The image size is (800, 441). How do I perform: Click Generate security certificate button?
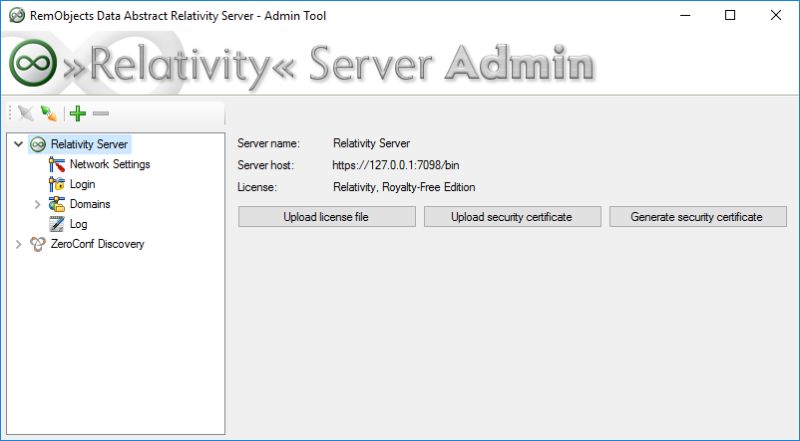[x=697, y=217]
